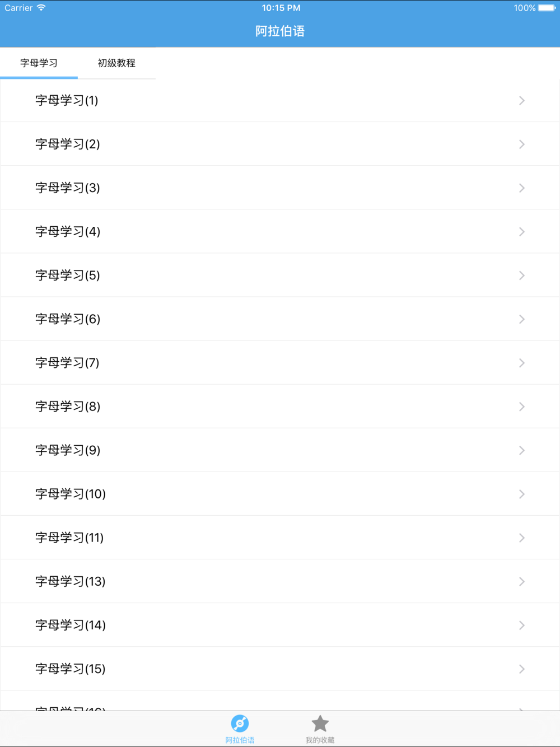Open lesson 字母学习(14)

point(280,625)
